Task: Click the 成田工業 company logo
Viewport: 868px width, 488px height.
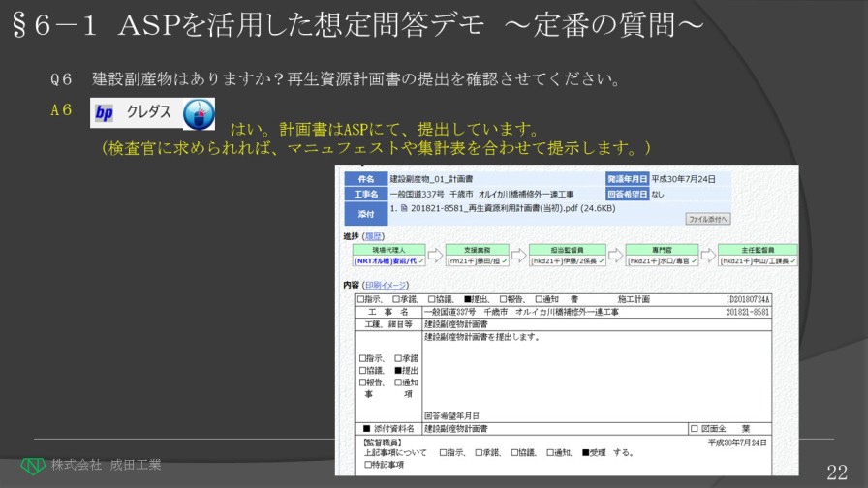Action: point(33,465)
